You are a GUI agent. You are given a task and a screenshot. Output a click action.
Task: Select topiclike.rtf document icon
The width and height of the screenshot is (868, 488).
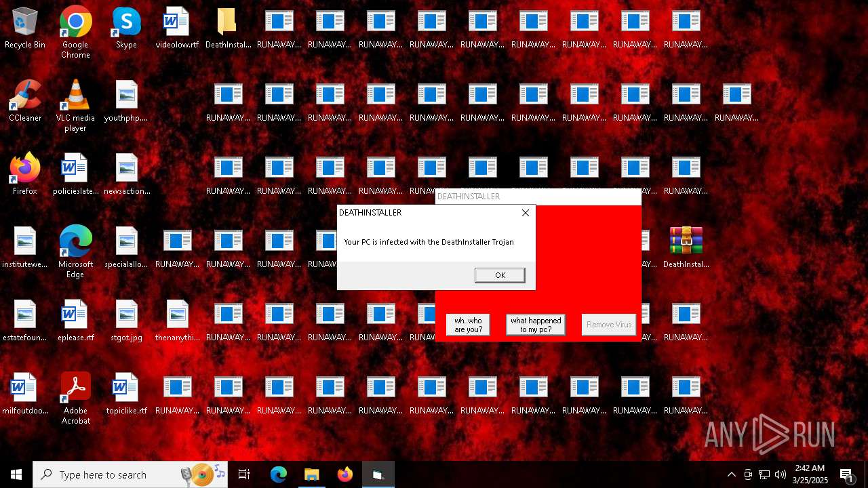pos(126,394)
